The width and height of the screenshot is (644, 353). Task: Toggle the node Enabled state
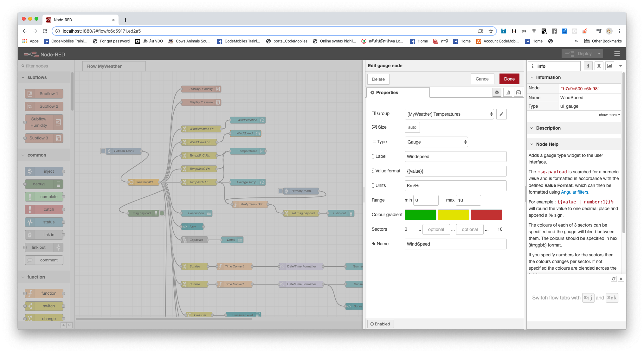coord(380,324)
